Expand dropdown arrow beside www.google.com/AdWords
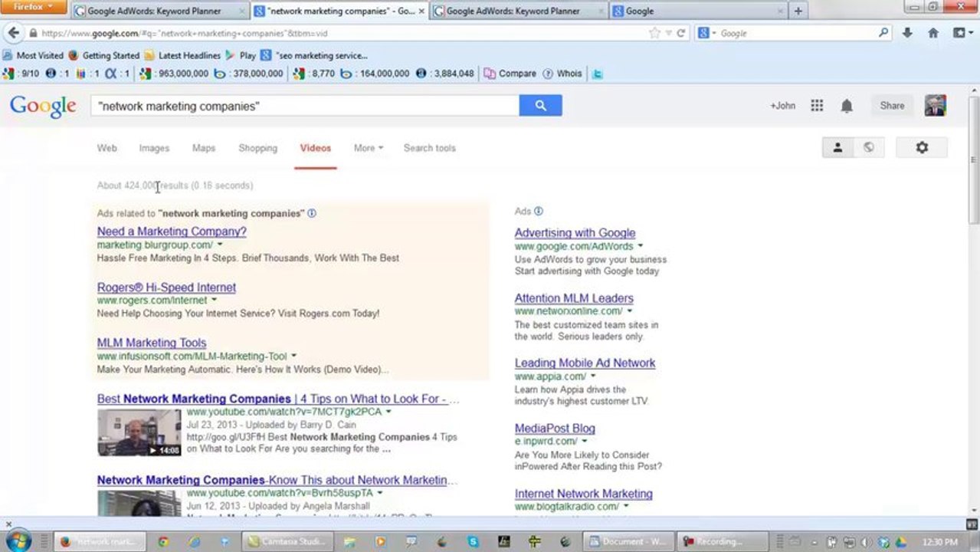The height and width of the screenshot is (552, 980). click(x=641, y=246)
